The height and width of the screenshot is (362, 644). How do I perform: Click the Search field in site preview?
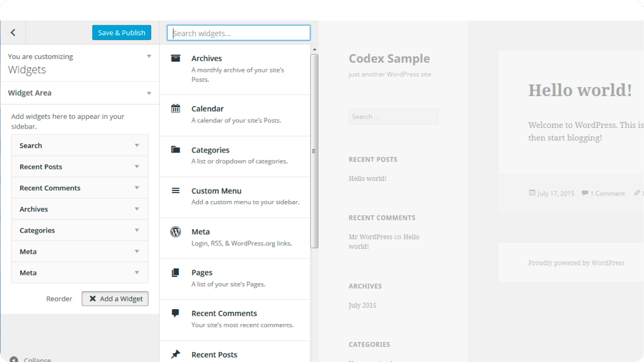point(393,117)
